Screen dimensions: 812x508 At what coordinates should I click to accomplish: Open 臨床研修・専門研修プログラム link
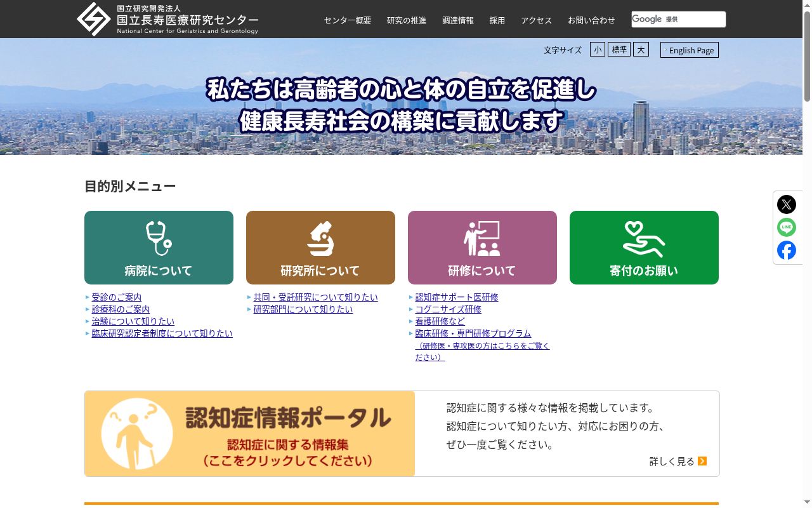pos(473,333)
